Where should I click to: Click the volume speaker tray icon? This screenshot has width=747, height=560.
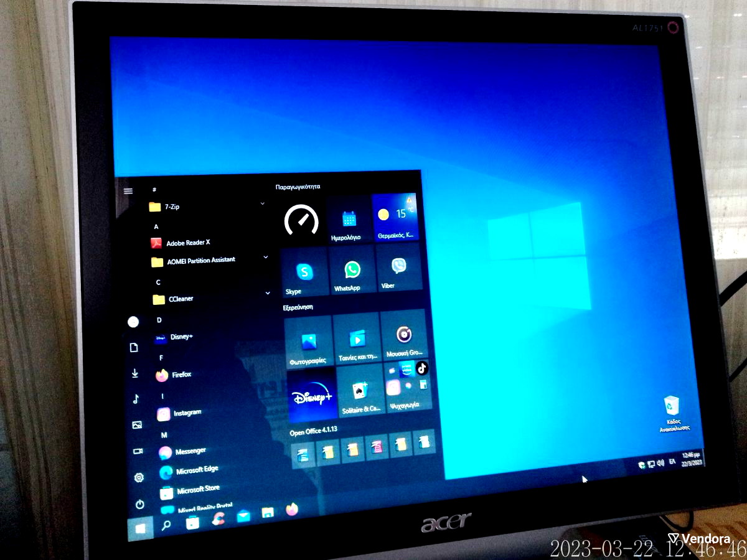click(x=660, y=463)
